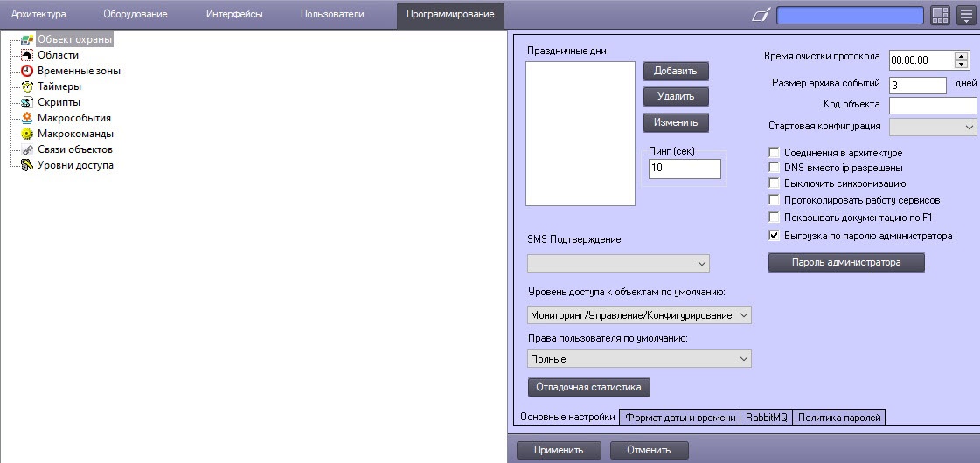Click the Макрокоманды gear icon
The height and width of the screenshot is (463, 980).
point(27,134)
